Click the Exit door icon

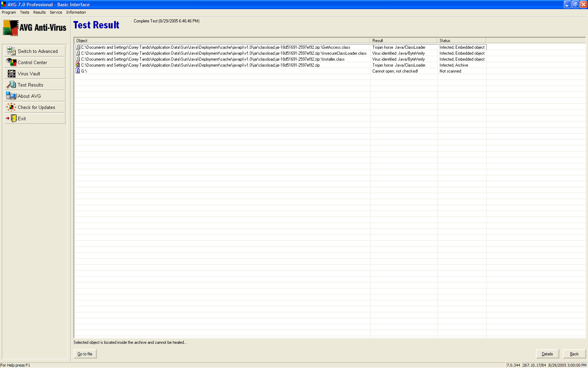(12, 118)
